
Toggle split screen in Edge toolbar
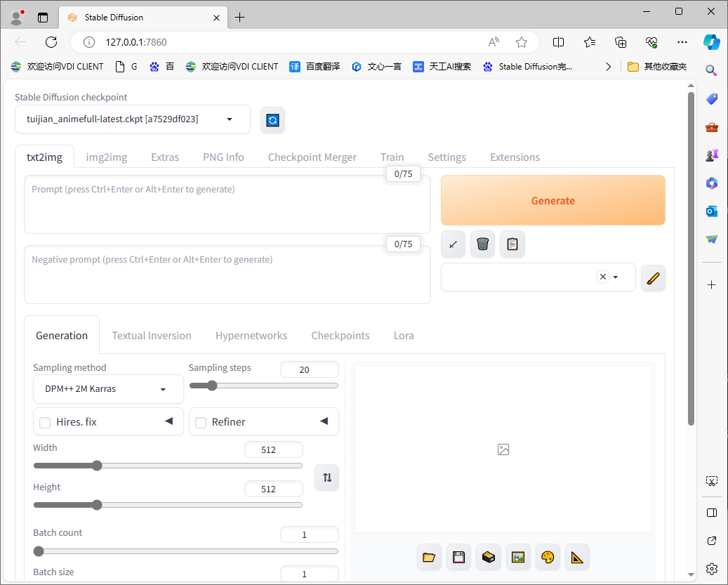pyautogui.click(x=559, y=42)
